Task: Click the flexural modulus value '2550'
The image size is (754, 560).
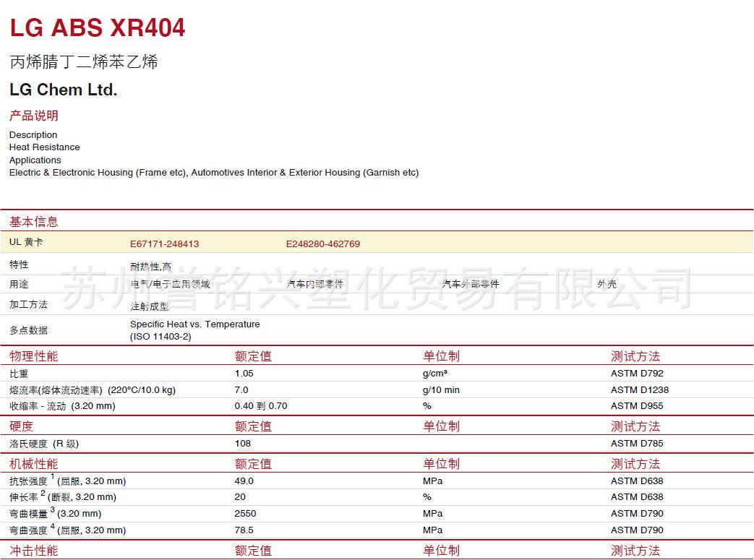Action: [245, 514]
